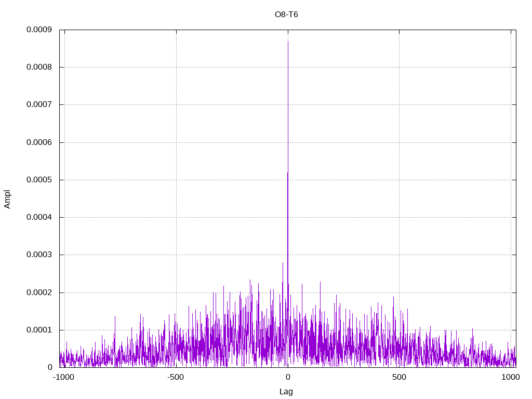Click the 1000 x-axis tick label
532x399 pixels.
pyautogui.click(x=511, y=377)
